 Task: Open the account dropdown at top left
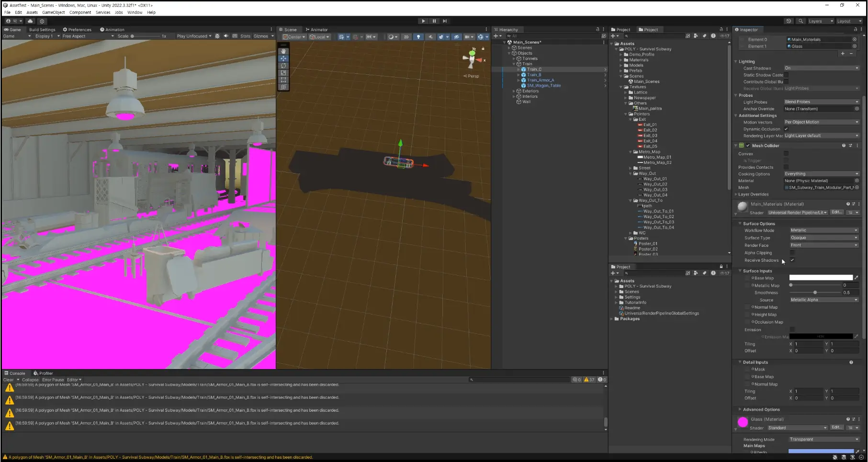pyautogui.click(x=14, y=21)
